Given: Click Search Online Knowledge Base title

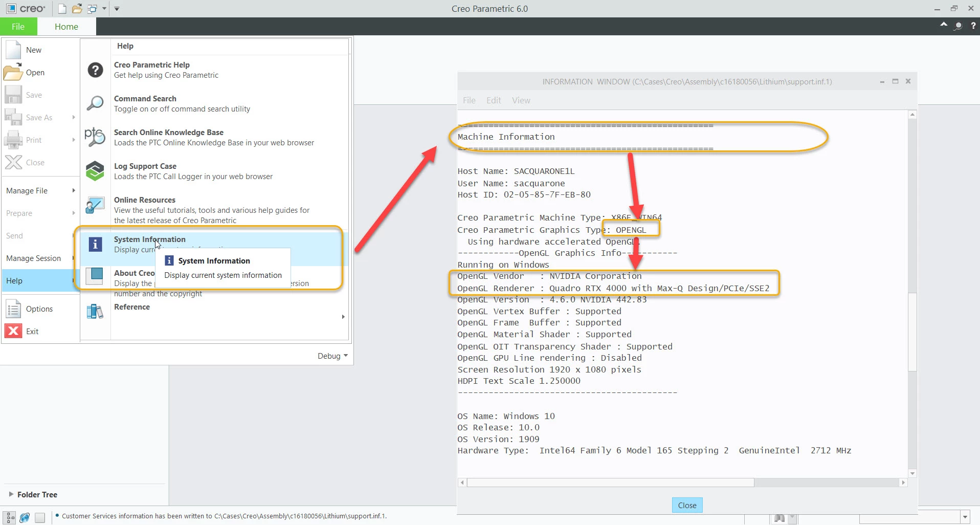Looking at the screenshot, I should (x=169, y=132).
